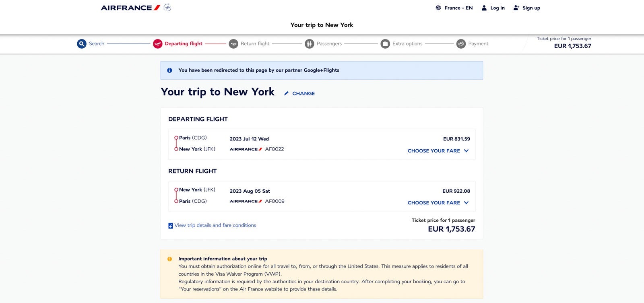Open the Log in link
The height and width of the screenshot is (303, 644).
coord(497,8)
